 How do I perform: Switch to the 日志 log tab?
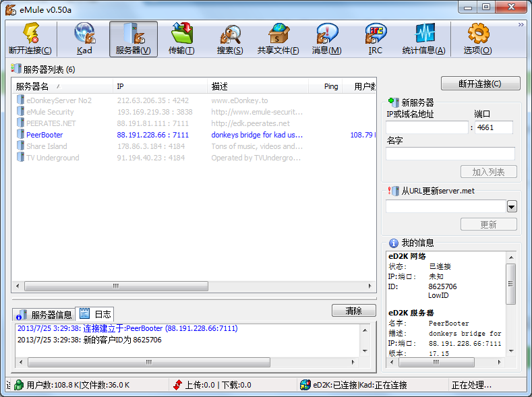point(94,314)
